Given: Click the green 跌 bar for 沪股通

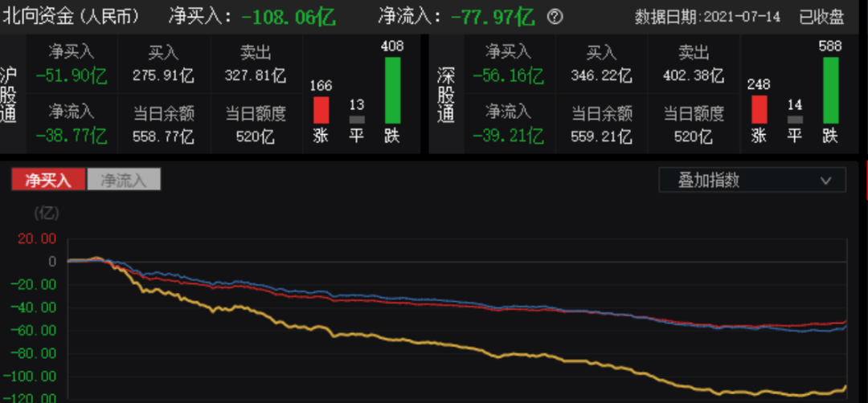Looking at the screenshot, I should (391, 90).
